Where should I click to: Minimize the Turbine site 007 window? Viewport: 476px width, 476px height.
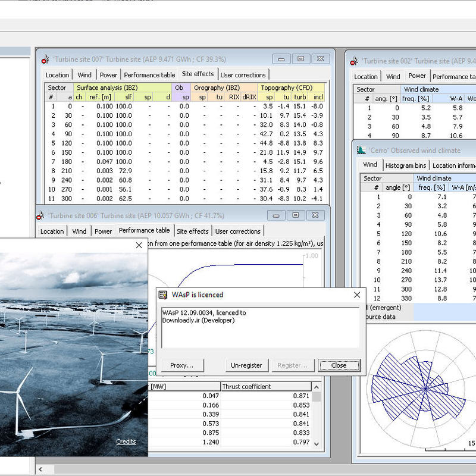point(281,59)
